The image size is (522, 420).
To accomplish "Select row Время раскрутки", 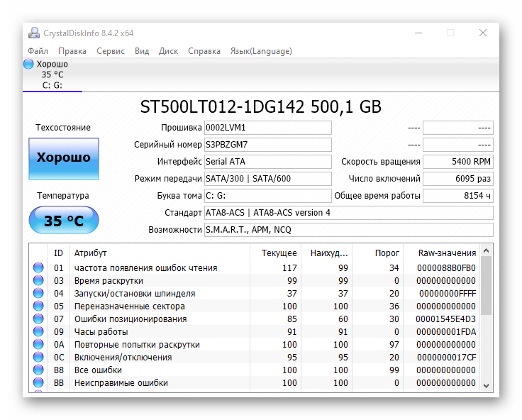I will tap(255, 280).
